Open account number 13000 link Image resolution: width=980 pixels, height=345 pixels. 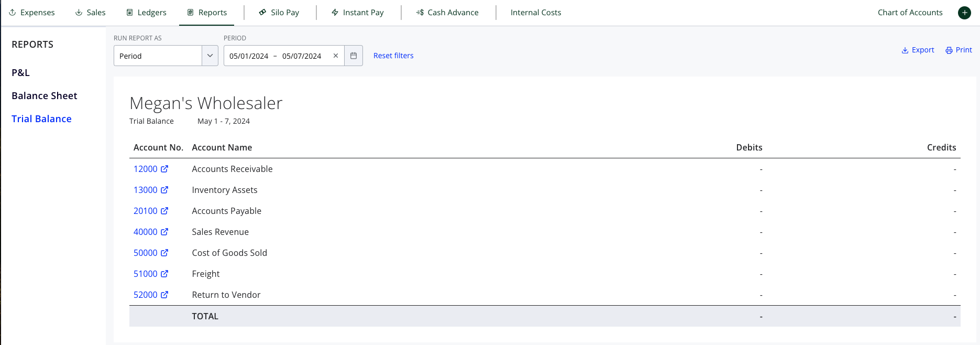145,190
